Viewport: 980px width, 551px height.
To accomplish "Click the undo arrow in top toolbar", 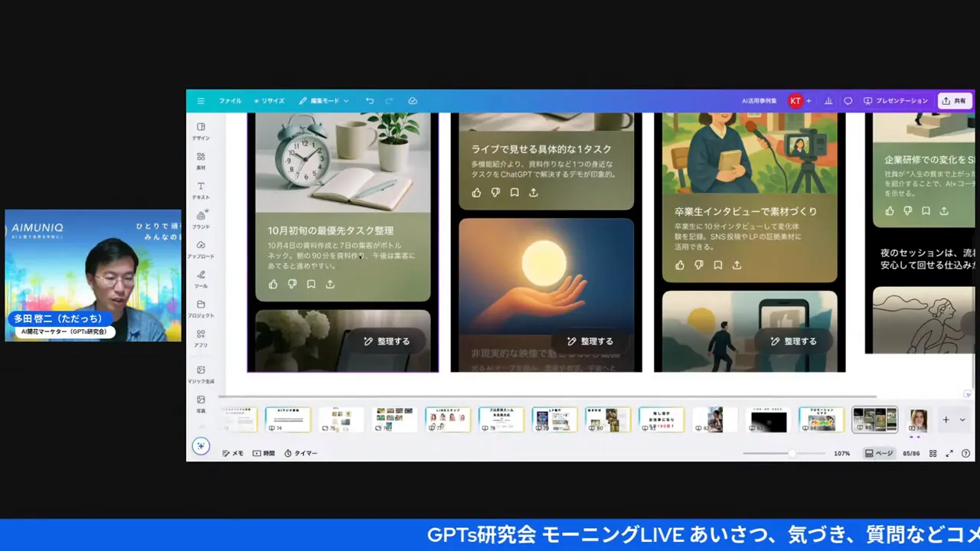I will [x=370, y=101].
